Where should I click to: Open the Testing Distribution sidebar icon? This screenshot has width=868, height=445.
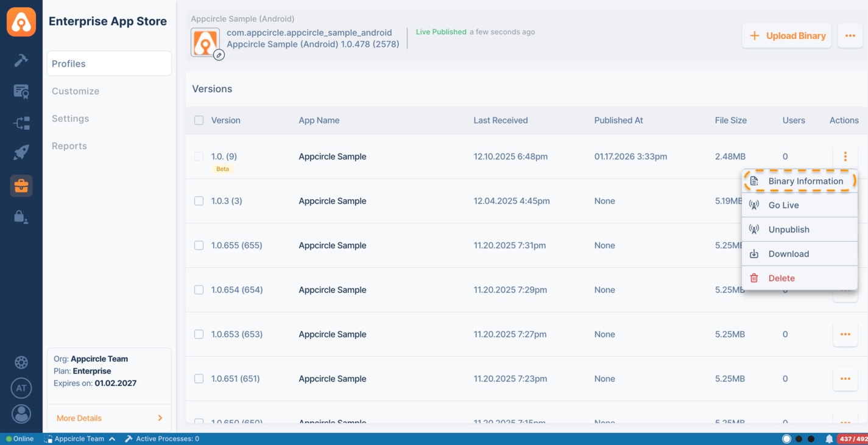coord(21,91)
